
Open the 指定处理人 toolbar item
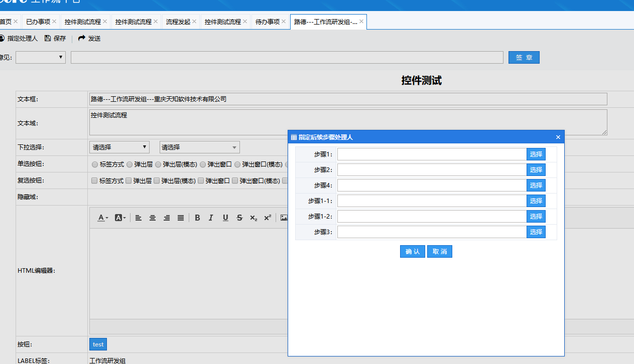pos(19,39)
